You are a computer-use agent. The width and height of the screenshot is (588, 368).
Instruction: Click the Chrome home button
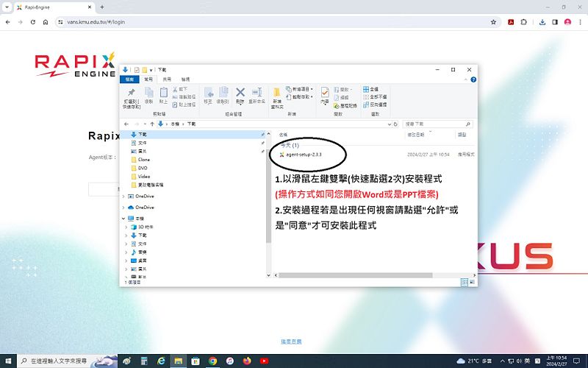pos(46,22)
